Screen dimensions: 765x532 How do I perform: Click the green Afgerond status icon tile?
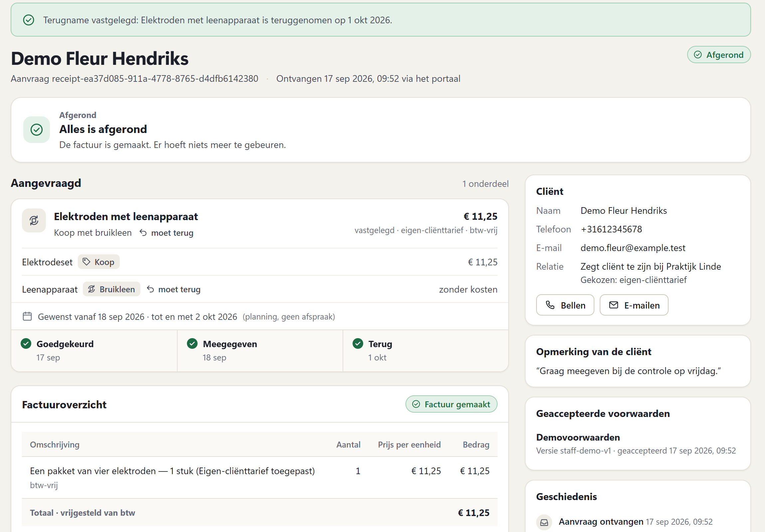click(x=37, y=130)
